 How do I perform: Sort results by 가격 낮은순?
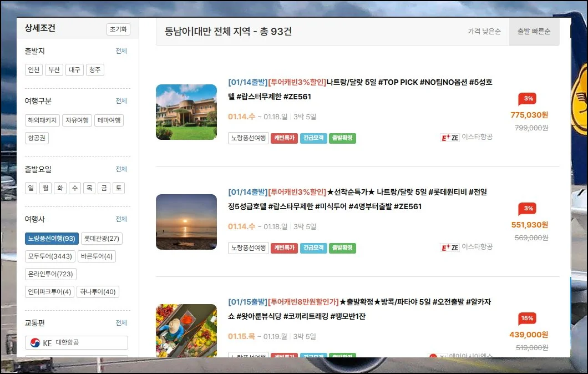(484, 32)
